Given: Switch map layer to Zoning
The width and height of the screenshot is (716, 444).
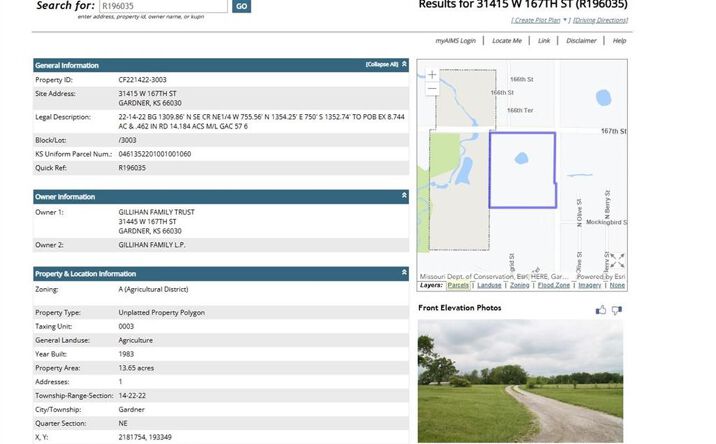Looking at the screenshot, I should 520,285.
